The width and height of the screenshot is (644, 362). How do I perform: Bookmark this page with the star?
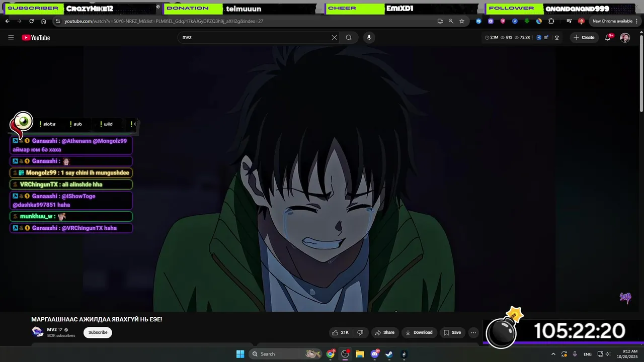[x=462, y=21]
